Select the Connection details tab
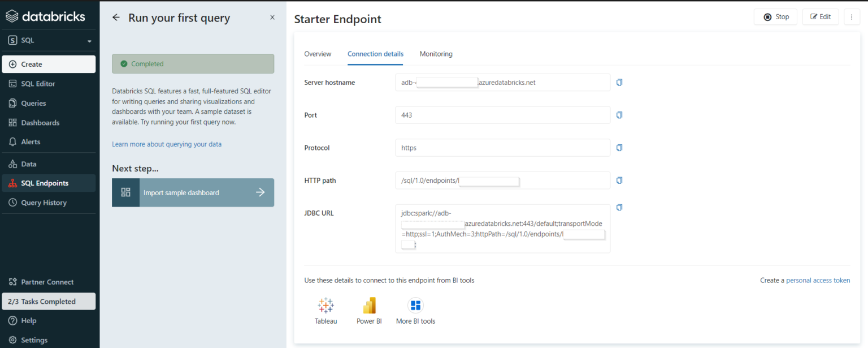868x348 pixels. point(375,54)
